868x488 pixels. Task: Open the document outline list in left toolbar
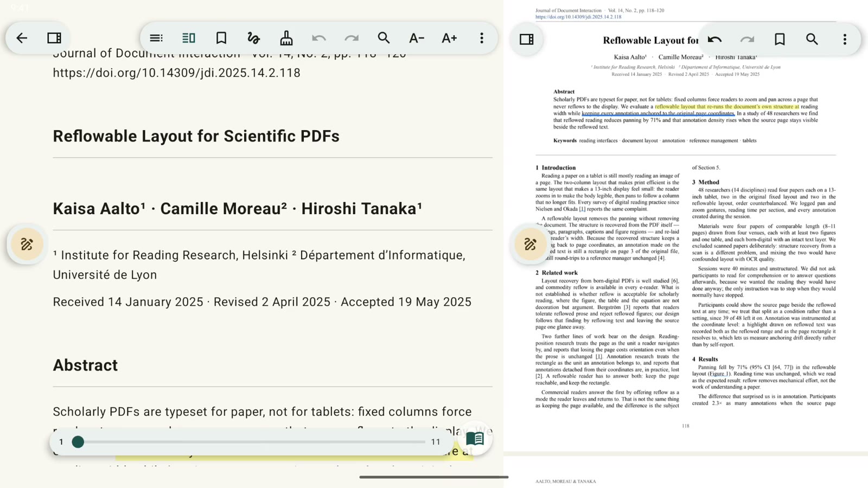tap(156, 38)
